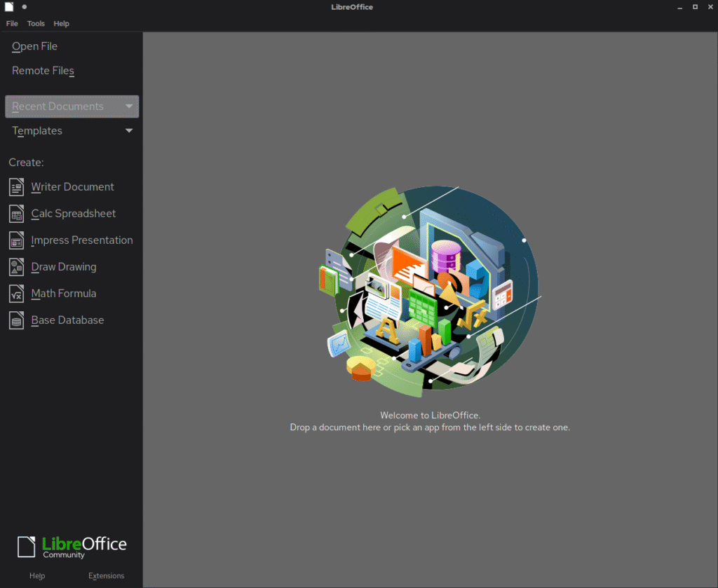The image size is (718, 588).
Task: Click the Remote Files button
Action: pyautogui.click(x=43, y=71)
